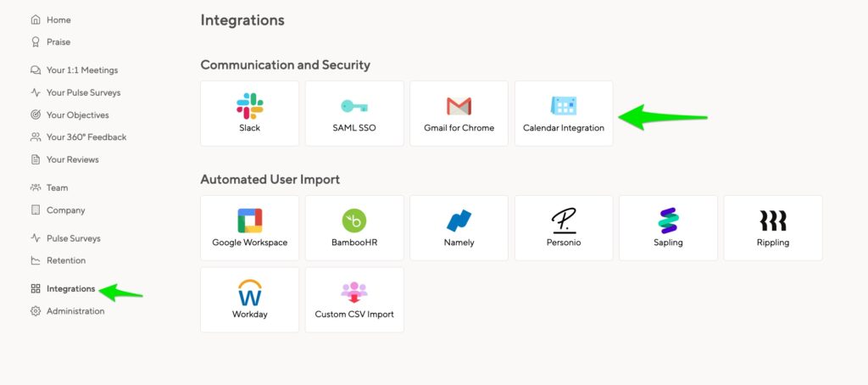Click the SAML SSO key icon
868x385 pixels.
coord(354,106)
